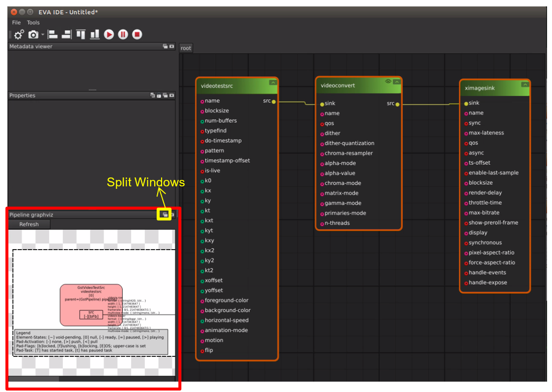Stop the pipeline

click(137, 35)
